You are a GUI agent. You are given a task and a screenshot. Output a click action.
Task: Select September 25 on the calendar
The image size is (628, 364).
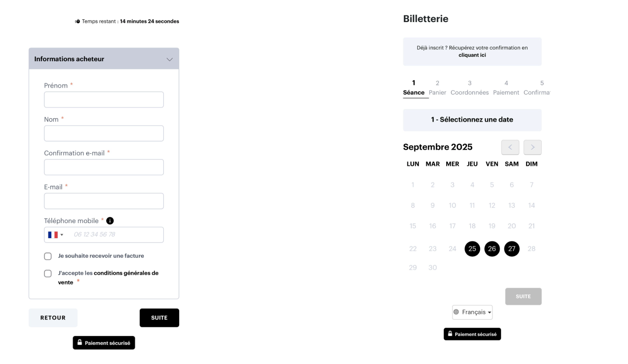[x=472, y=249]
